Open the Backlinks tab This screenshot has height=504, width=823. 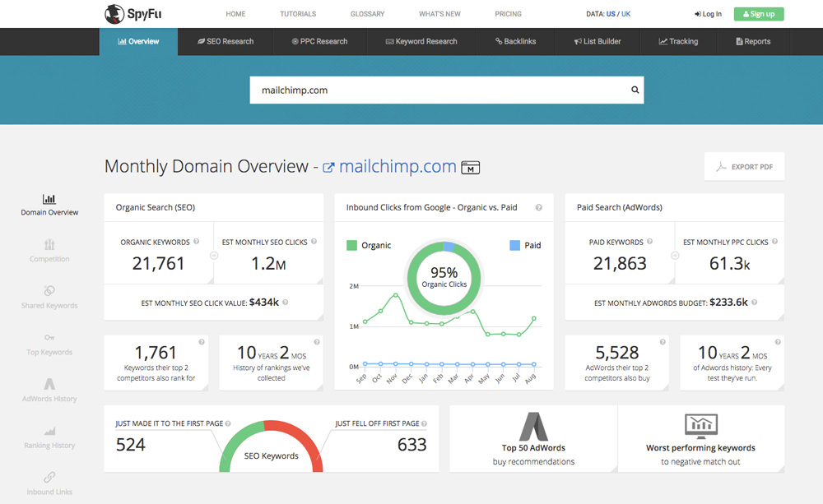click(515, 41)
